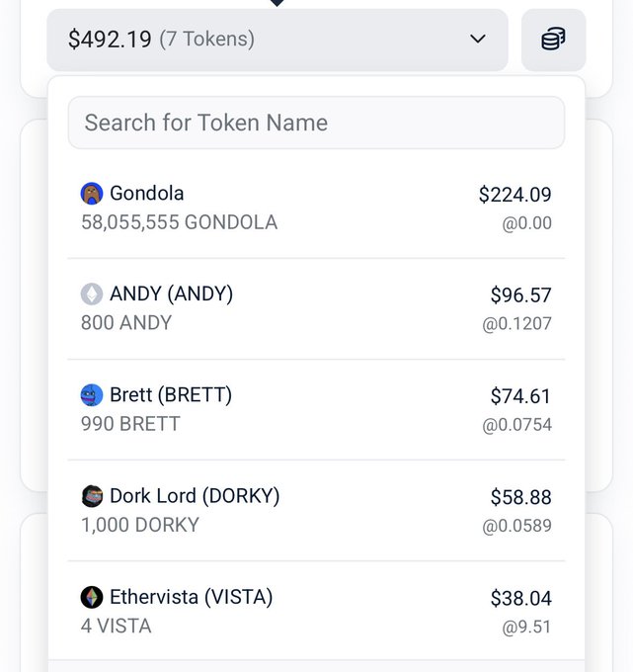Choose Dork Lord (DORKY) entry

click(x=316, y=510)
